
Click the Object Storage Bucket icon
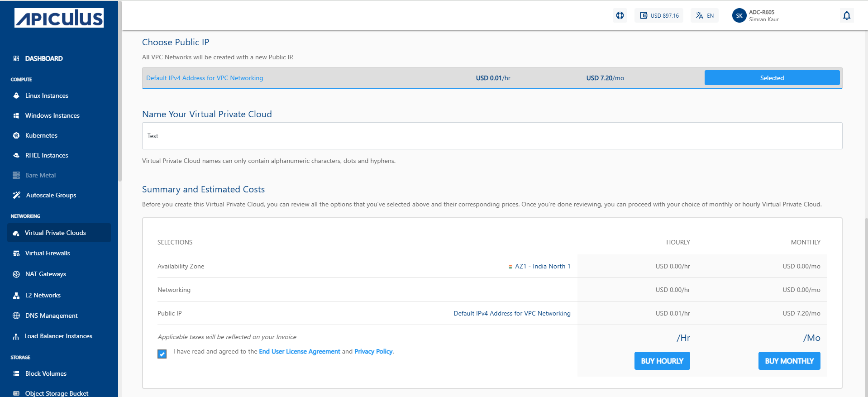(x=16, y=393)
